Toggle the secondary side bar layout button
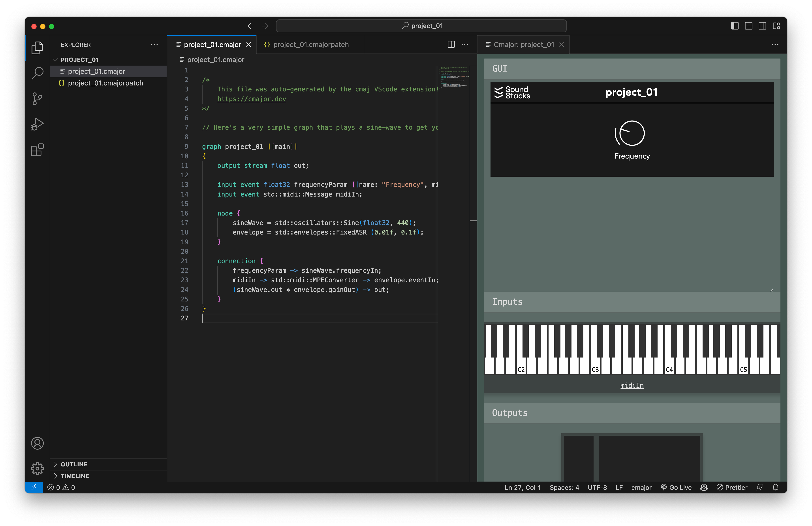 [762, 26]
